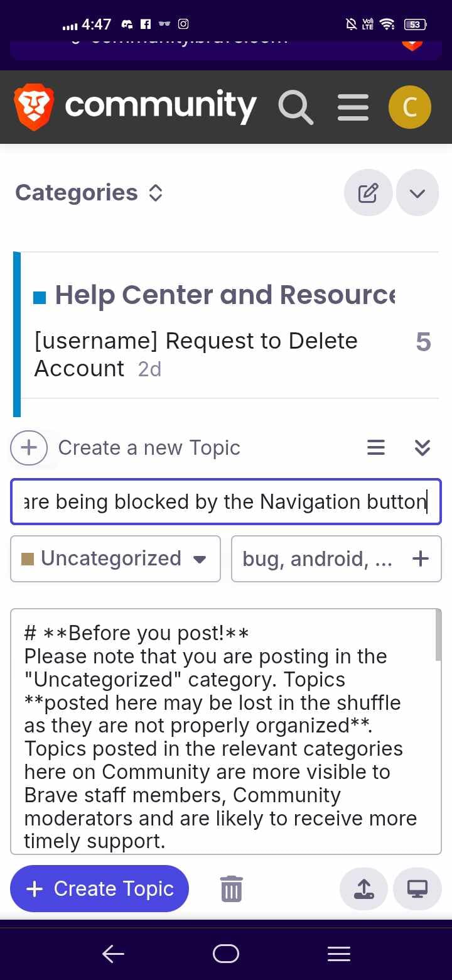The width and height of the screenshot is (452, 980).
Task: Discard draft with trash icon
Action: click(x=231, y=888)
